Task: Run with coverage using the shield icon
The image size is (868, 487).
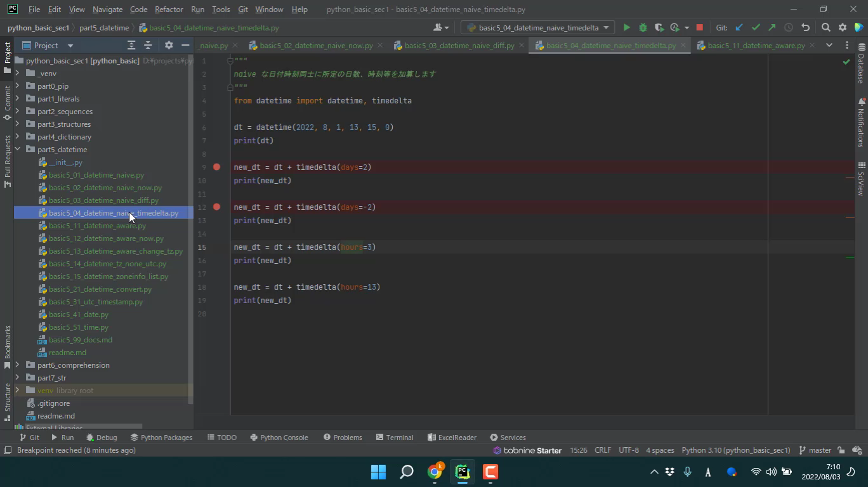Action: click(x=659, y=28)
